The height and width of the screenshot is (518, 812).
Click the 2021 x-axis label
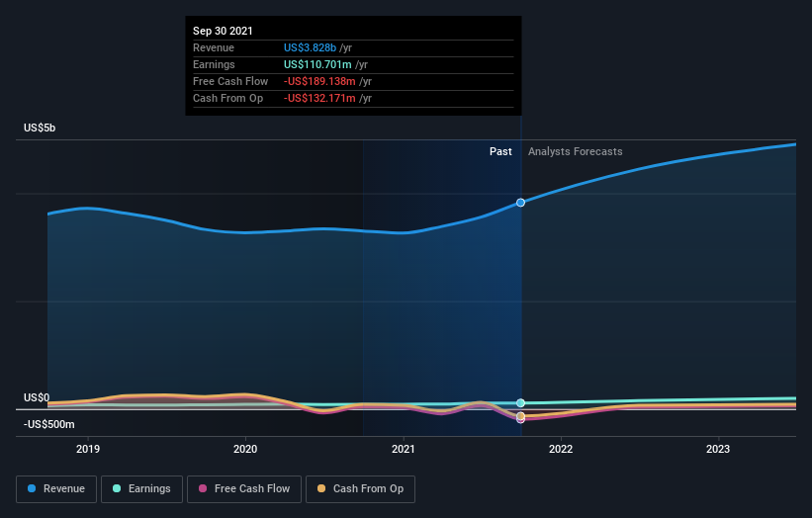(x=404, y=449)
